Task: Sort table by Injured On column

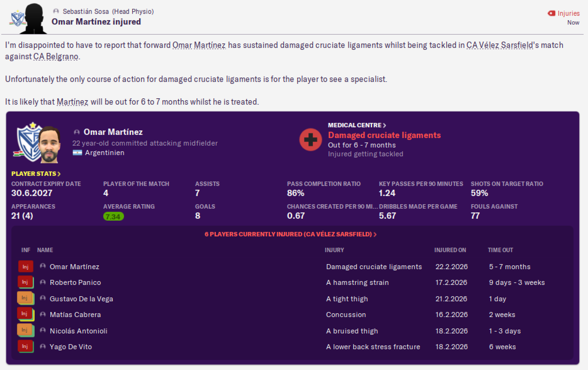Action: click(x=450, y=250)
